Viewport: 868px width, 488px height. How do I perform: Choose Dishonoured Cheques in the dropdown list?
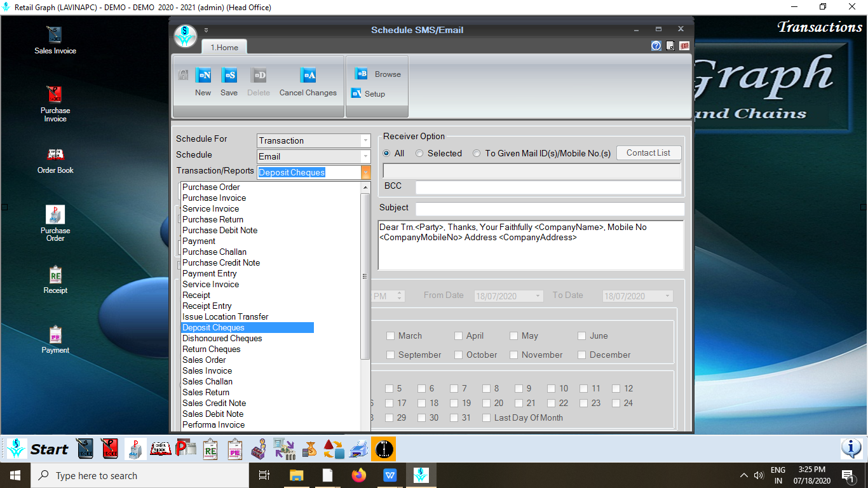(x=222, y=338)
